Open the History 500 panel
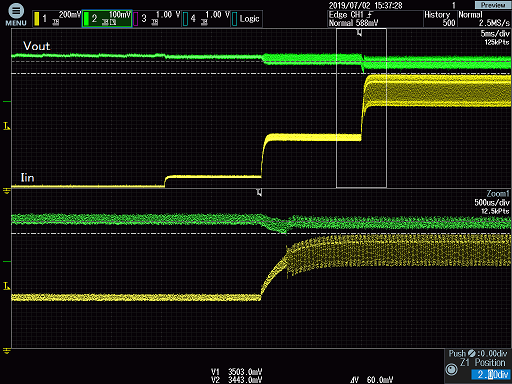This screenshot has height=384, width=512. point(440,19)
